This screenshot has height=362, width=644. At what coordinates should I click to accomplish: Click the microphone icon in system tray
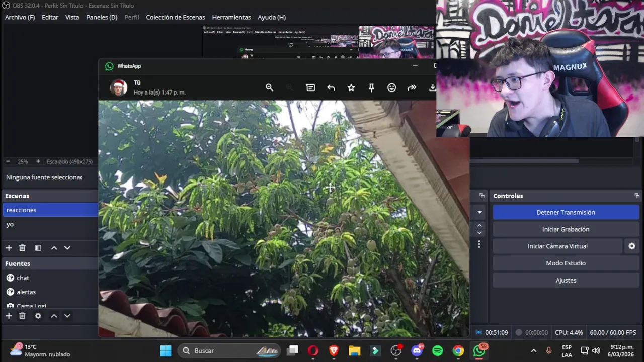(x=549, y=350)
